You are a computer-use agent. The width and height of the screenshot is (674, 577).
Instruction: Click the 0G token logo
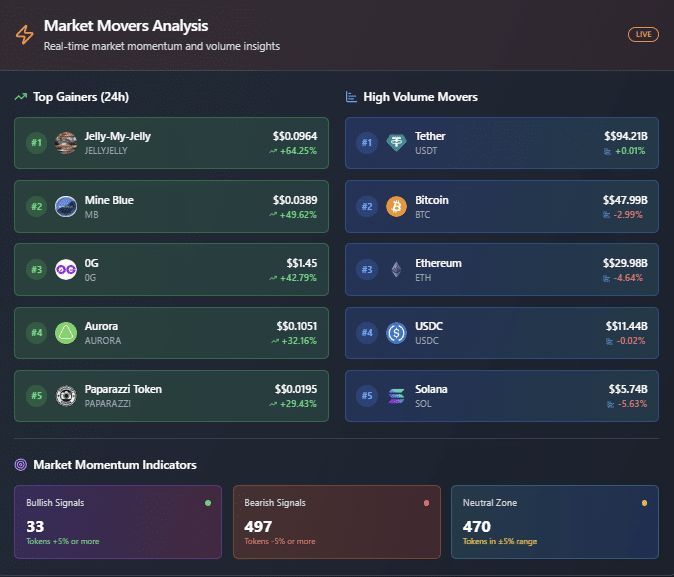pos(66,269)
